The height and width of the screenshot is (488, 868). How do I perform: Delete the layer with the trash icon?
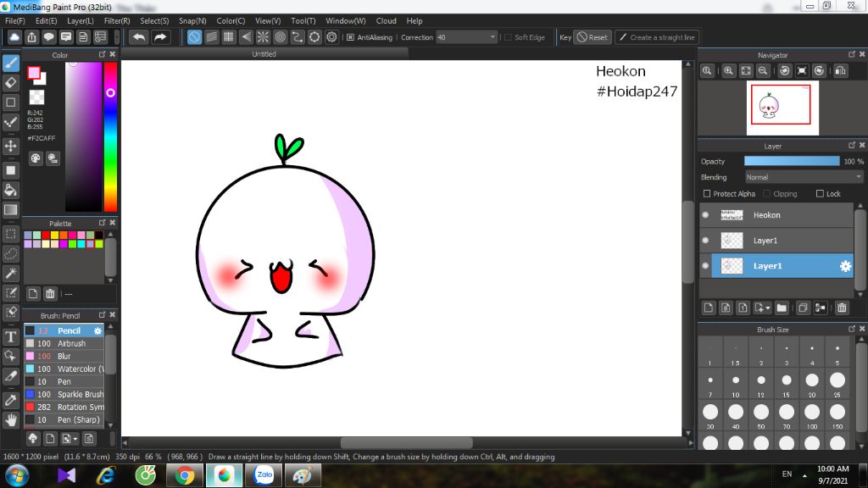(x=842, y=308)
